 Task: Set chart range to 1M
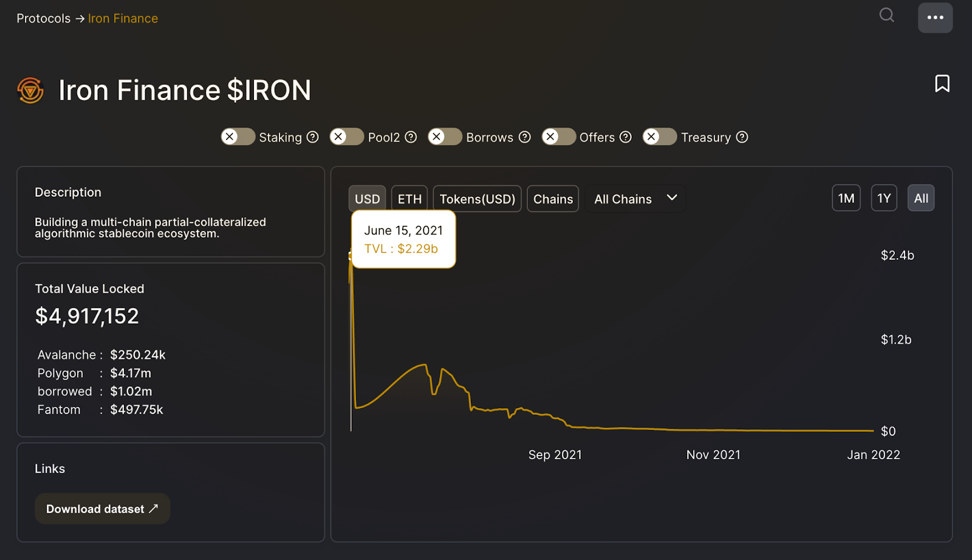pos(846,198)
